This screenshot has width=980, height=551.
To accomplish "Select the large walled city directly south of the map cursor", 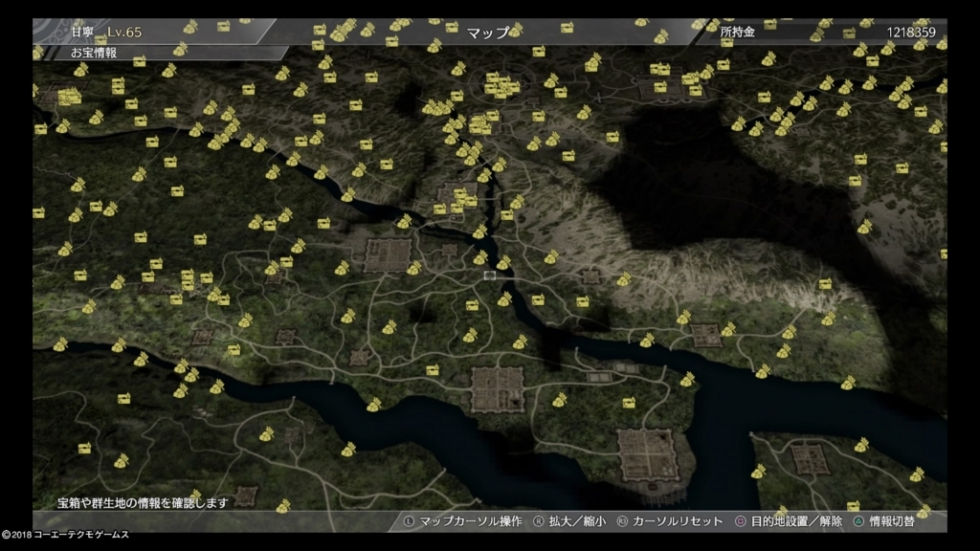I will pos(498,389).
